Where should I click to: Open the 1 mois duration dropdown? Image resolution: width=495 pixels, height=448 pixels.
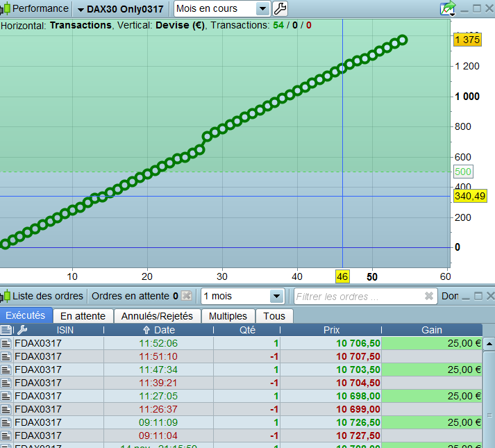coord(276,297)
